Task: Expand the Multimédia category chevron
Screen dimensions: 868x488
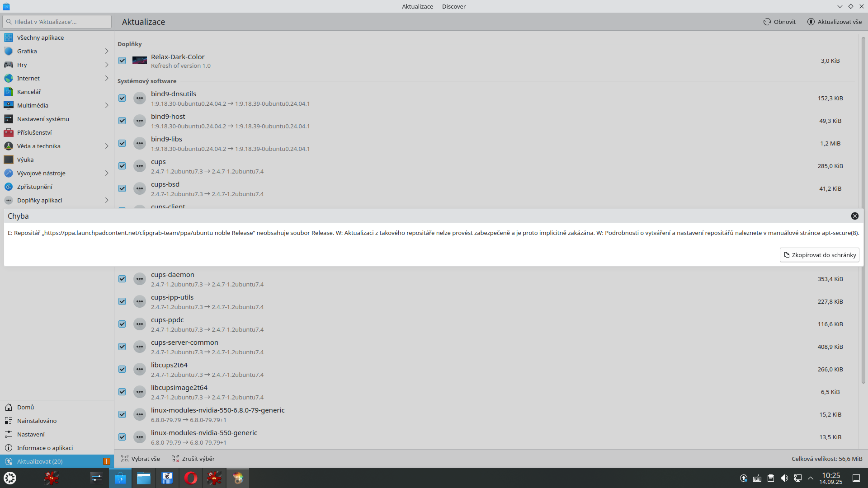Action: click(107, 105)
